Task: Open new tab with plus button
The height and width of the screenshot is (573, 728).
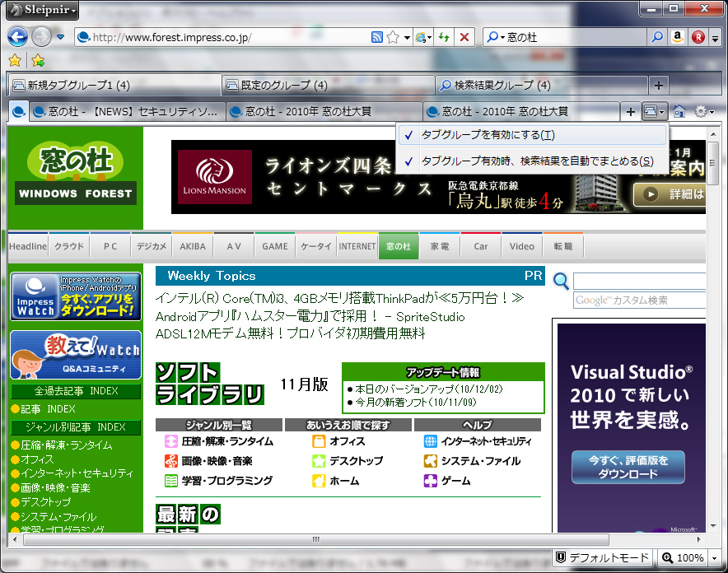Action: [631, 112]
